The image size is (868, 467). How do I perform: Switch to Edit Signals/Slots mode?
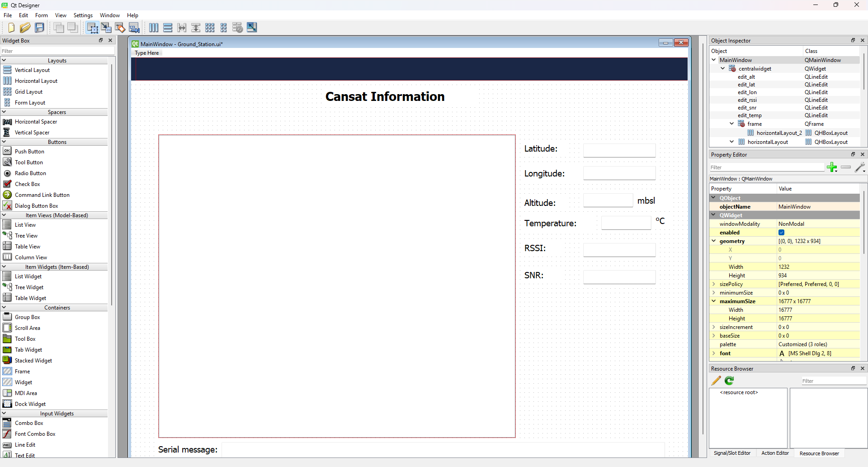pos(106,28)
